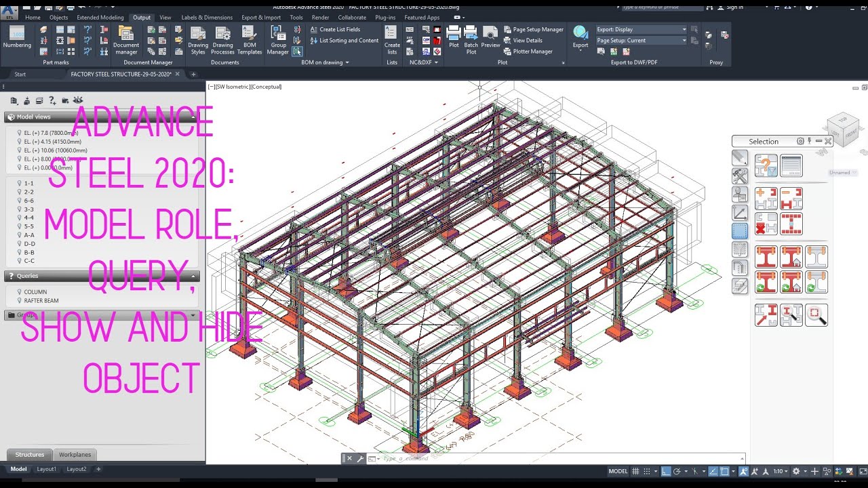Screen dimensions: 868x488
Task: Open the Start file tab
Action: coord(20,74)
